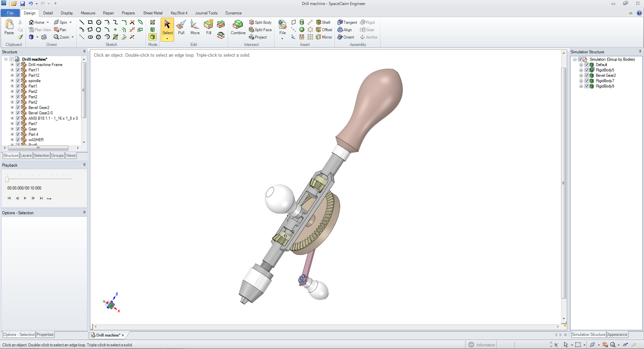The width and height of the screenshot is (644, 349).
Task: Select the Shell tool
Action: tap(324, 22)
